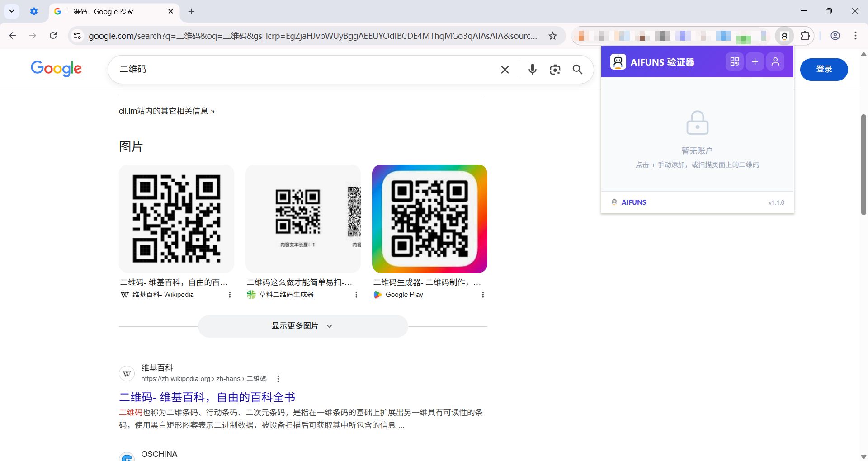This screenshot has height=461, width=868.
Task: Click the AIFUNS robot logo in popup header
Action: coord(618,61)
